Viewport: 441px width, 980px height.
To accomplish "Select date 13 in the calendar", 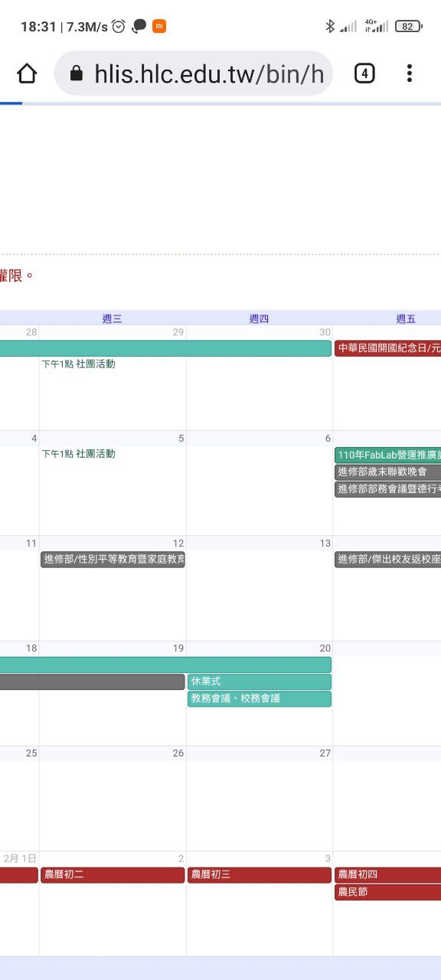I will point(325,543).
